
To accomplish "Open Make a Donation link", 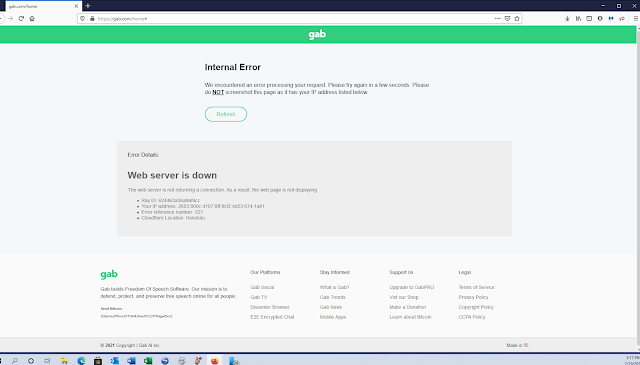I will [x=407, y=307].
